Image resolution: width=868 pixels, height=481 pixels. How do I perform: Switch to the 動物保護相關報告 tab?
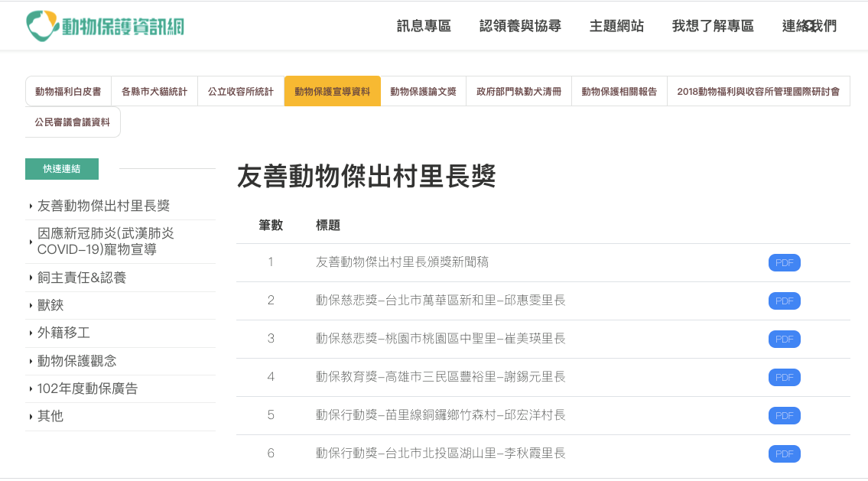click(x=619, y=91)
